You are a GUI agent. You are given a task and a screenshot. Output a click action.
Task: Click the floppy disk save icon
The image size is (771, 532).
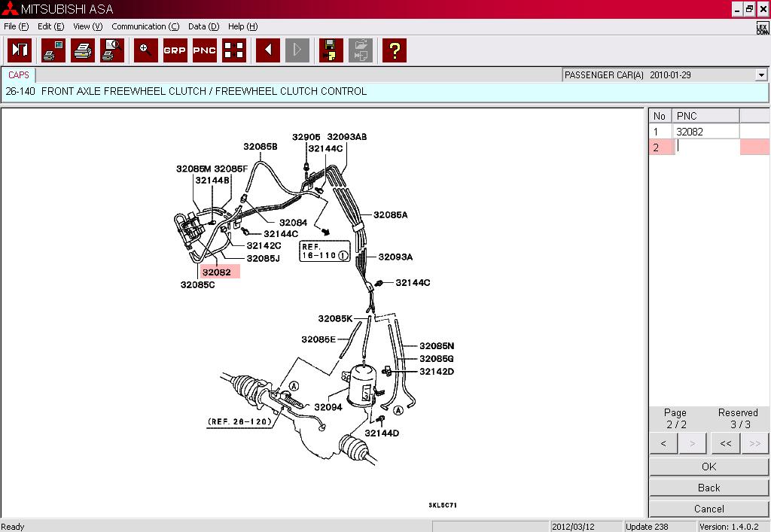tap(331, 50)
